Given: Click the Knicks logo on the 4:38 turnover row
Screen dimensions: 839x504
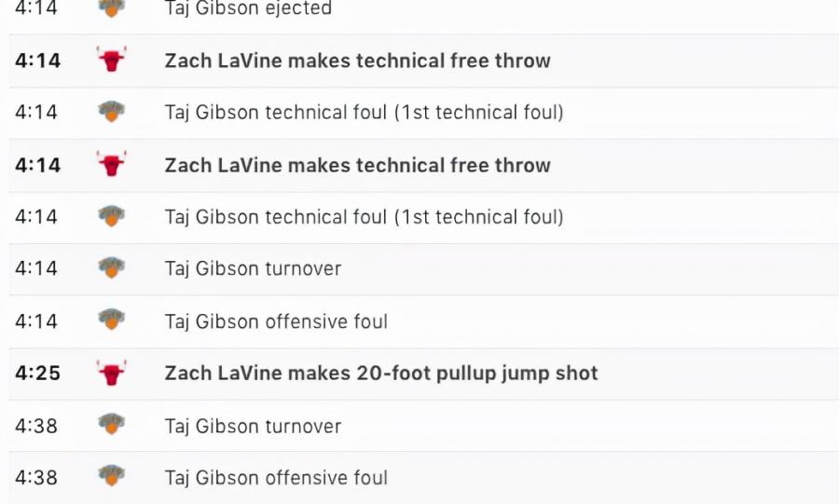Looking at the screenshot, I should point(111,424).
